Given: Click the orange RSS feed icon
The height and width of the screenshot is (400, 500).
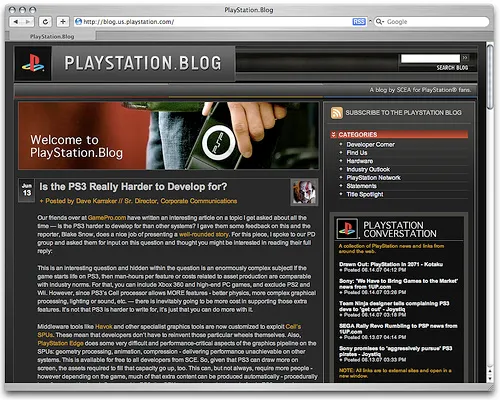Looking at the screenshot, I should tap(337, 113).
